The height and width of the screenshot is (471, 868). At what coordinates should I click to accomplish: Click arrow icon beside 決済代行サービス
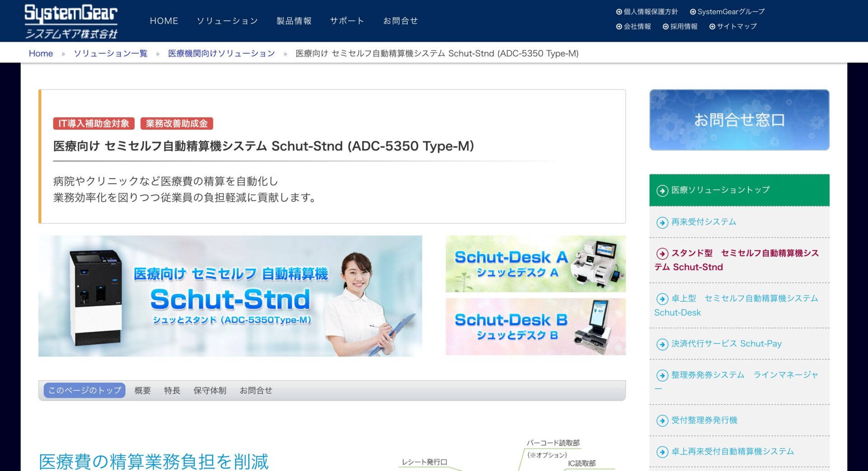tap(662, 344)
